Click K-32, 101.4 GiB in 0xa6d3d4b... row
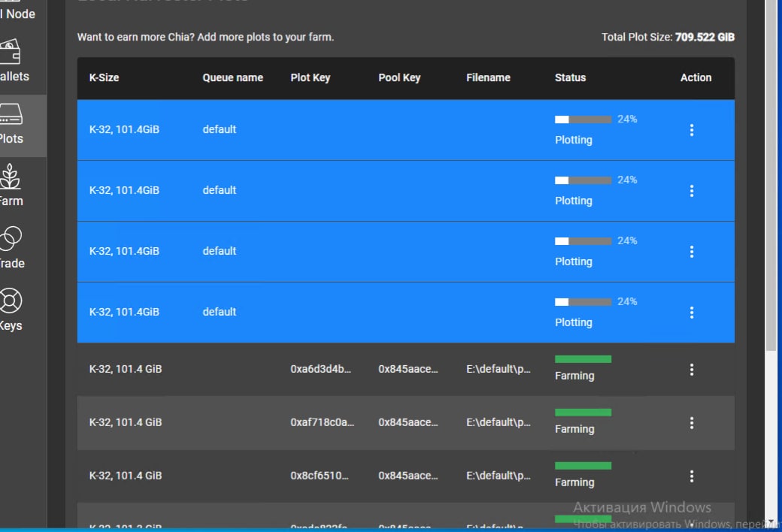The width and height of the screenshot is (782, 532). click(125, 369)
